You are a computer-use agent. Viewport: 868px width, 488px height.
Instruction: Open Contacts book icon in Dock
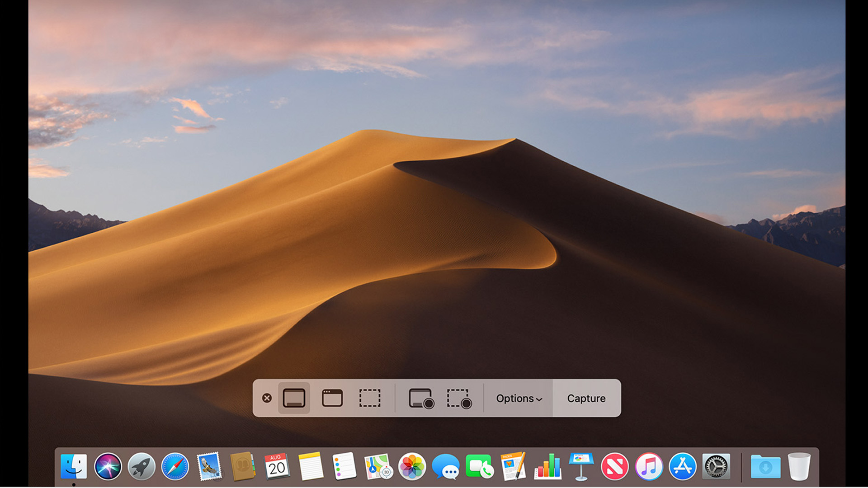click(243, 466)
